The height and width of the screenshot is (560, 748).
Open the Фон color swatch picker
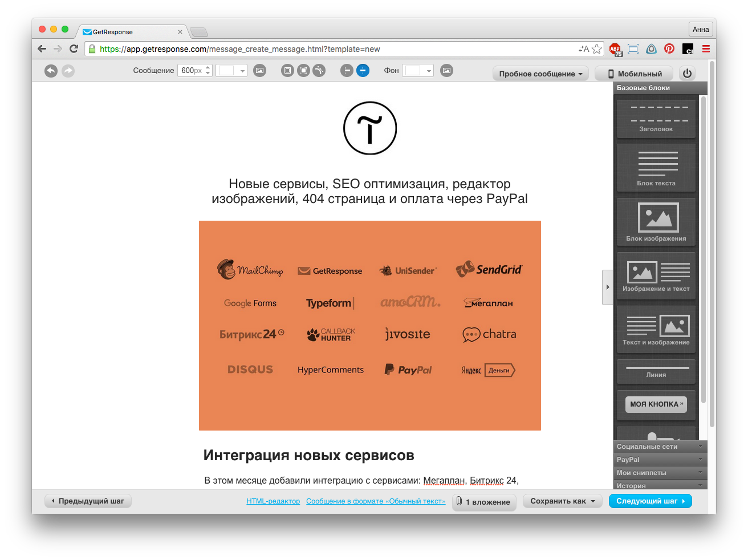(x=417, y=71)
